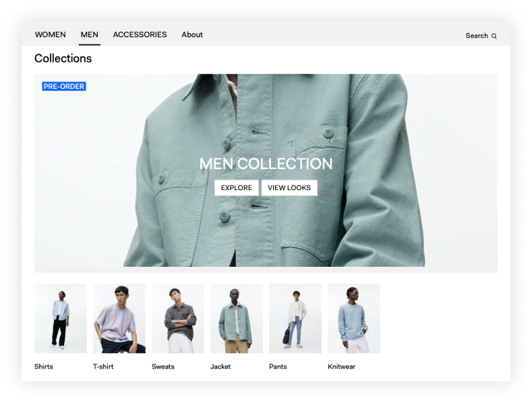Screen dimensions: 532x403
Task: Click the Shirts text label
Action: point(43,367)
